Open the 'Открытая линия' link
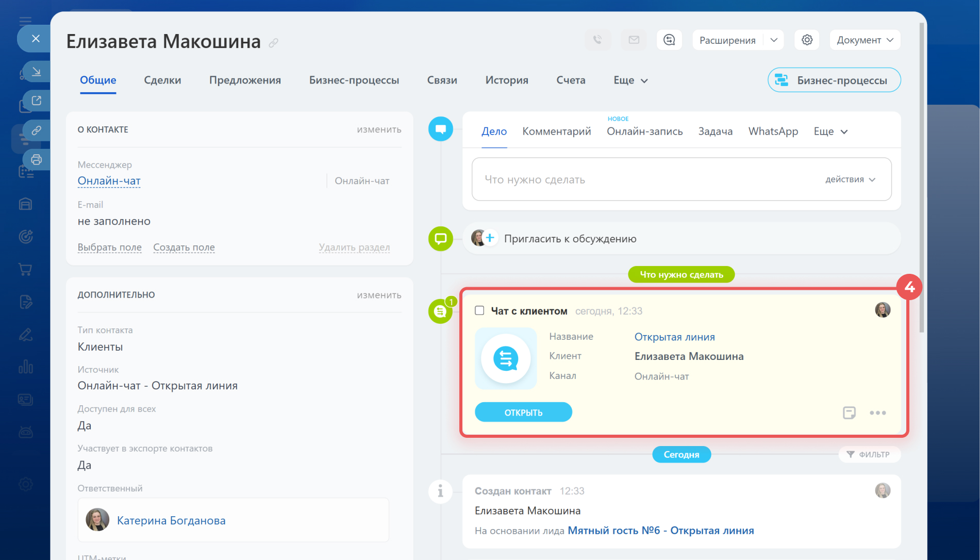 pos(674,337)
